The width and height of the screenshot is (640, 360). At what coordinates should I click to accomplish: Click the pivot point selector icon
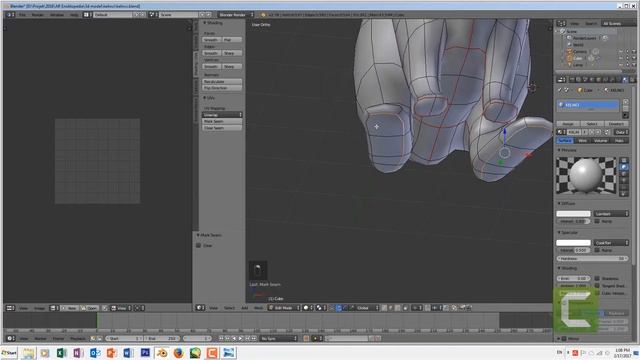tap(320, 308)
